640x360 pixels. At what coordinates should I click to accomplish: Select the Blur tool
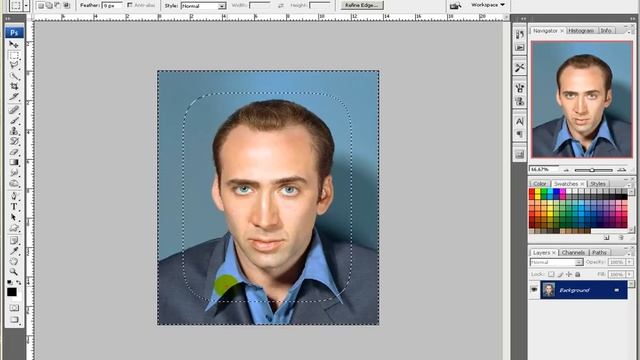[x=14, y=173]
